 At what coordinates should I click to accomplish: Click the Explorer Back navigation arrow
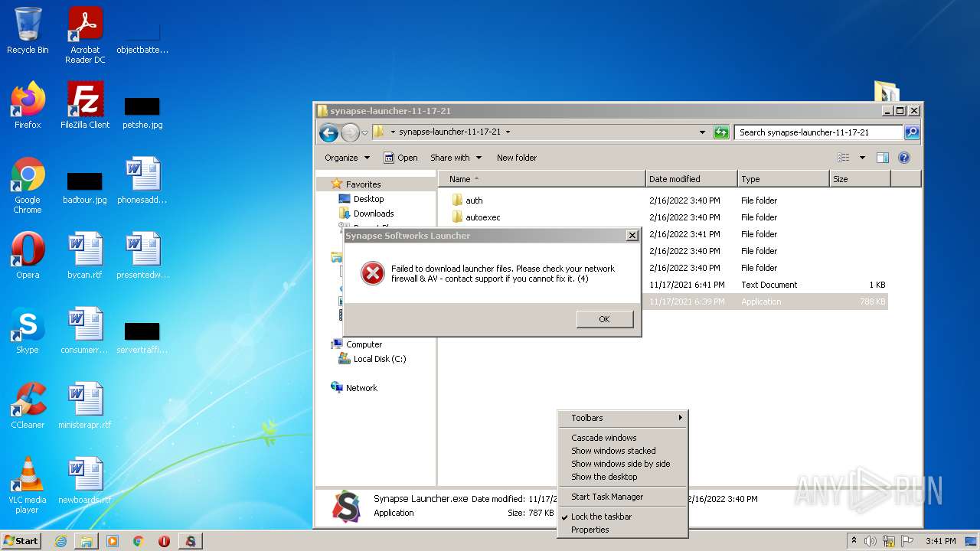point(329,132)
